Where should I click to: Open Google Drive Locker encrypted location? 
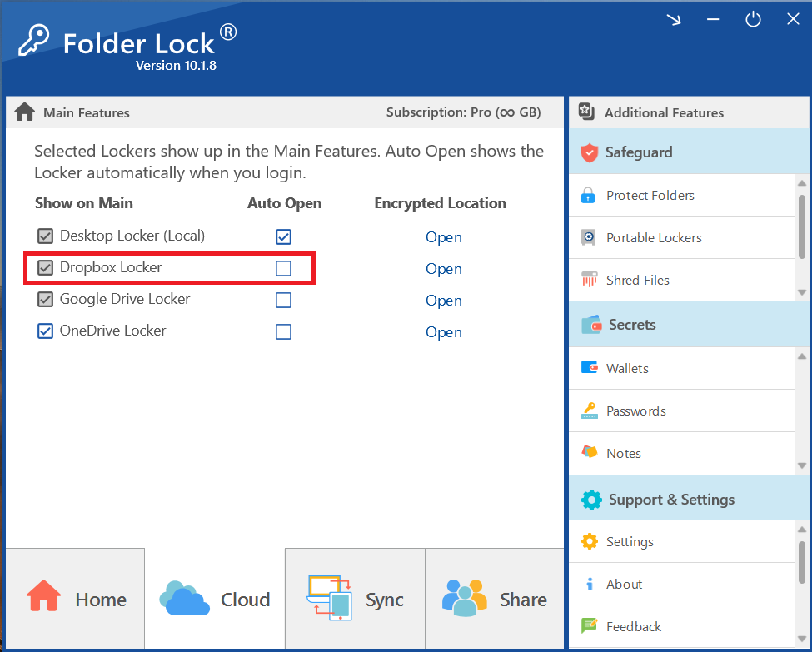click(443, 301)
